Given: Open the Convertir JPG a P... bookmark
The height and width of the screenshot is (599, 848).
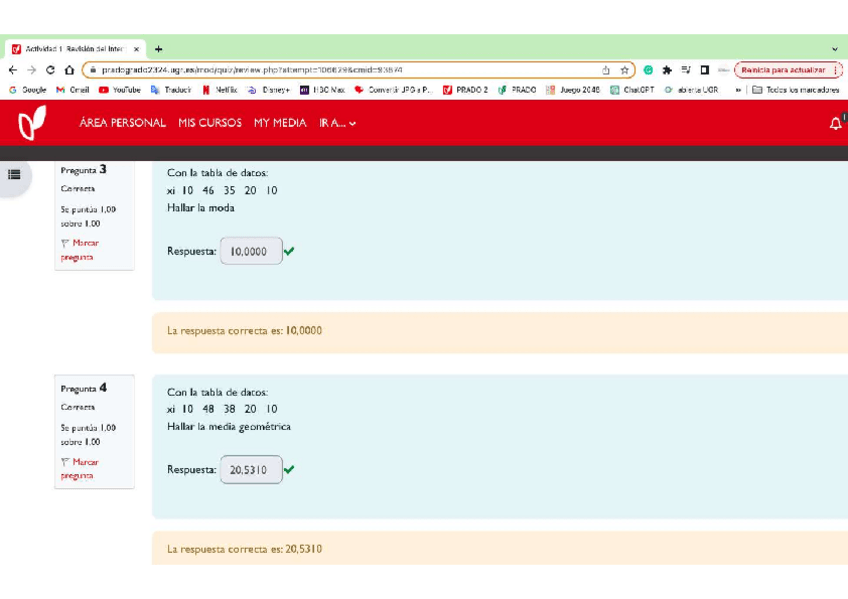Looking at the screenshot, I should coord(394,90).
